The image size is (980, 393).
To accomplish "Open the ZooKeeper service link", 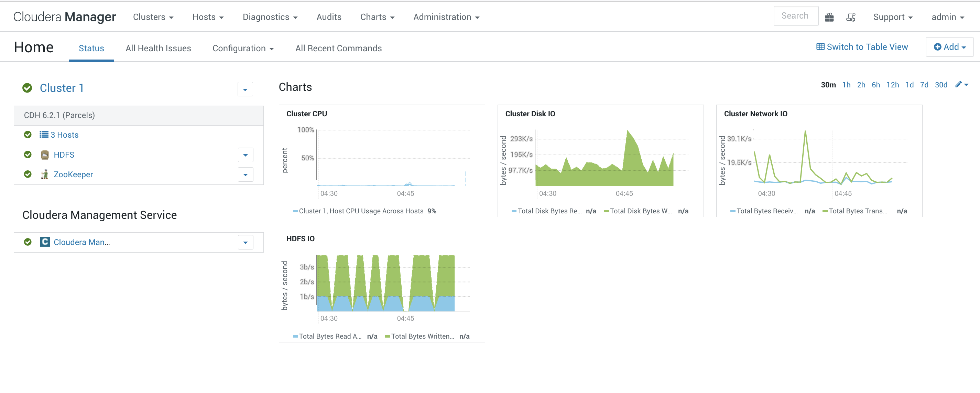I will [73, 174].
